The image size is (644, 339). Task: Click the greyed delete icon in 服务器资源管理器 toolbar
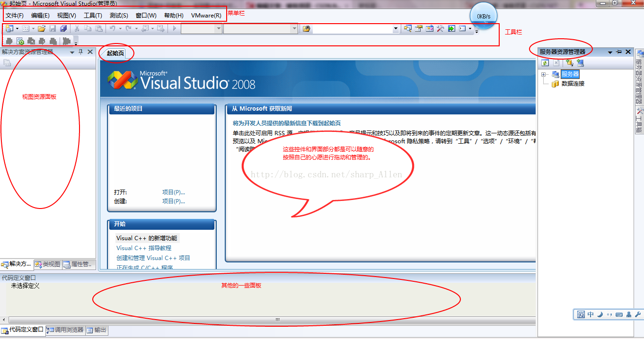556,62
